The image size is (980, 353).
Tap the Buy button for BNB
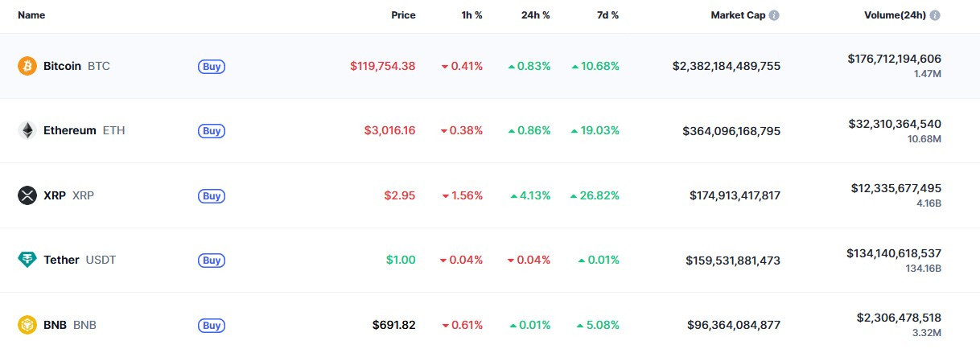[x=212, y=326]
